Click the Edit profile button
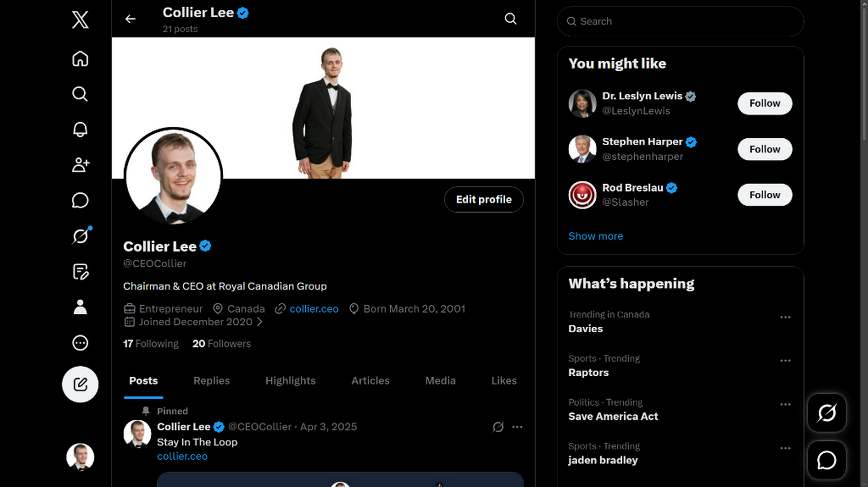This screenshot has width=868, height=487. click(483, 200)
